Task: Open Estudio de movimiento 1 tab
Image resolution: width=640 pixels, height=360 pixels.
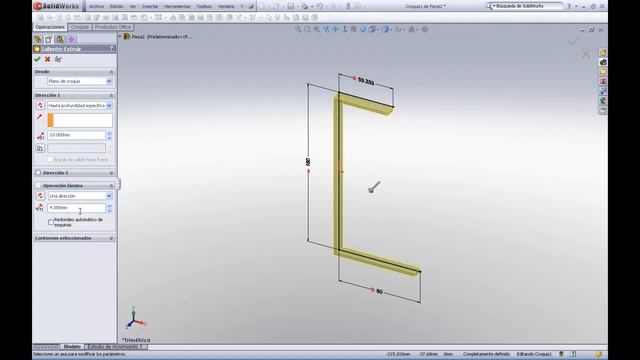Action: point(116,347)
